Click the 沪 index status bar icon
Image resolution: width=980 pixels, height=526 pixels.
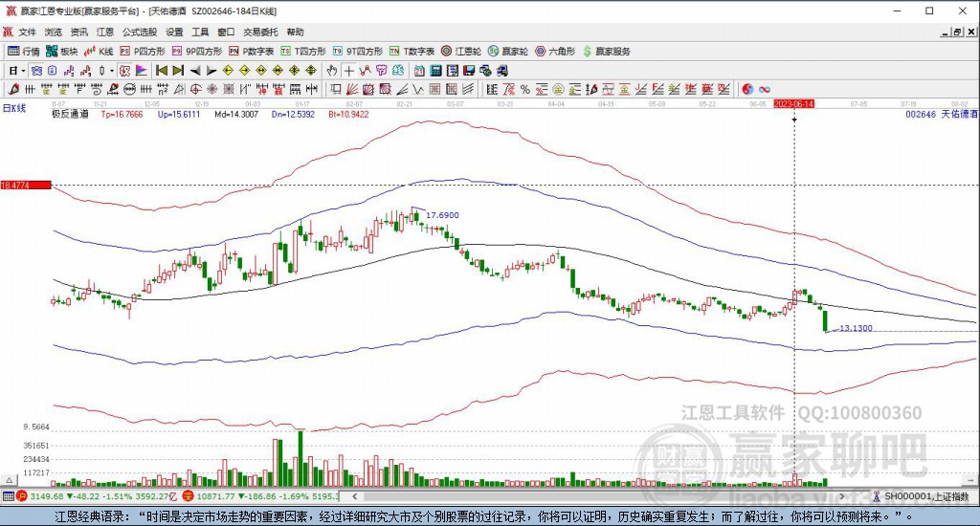(22, 496)
